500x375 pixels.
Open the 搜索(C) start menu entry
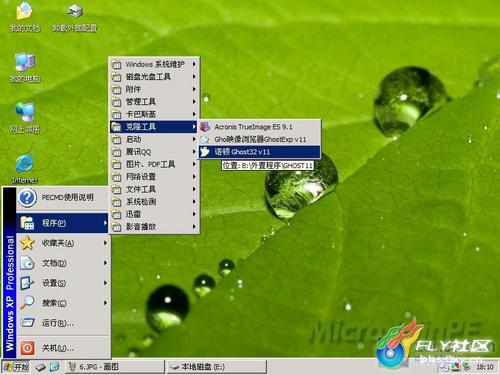click(x=62, y=303)
